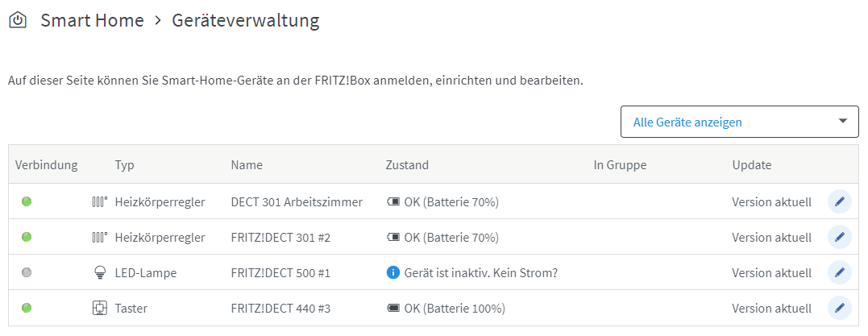
Task: Click the Smart Home icon in breadcrumb
Action: pos(17,20)
